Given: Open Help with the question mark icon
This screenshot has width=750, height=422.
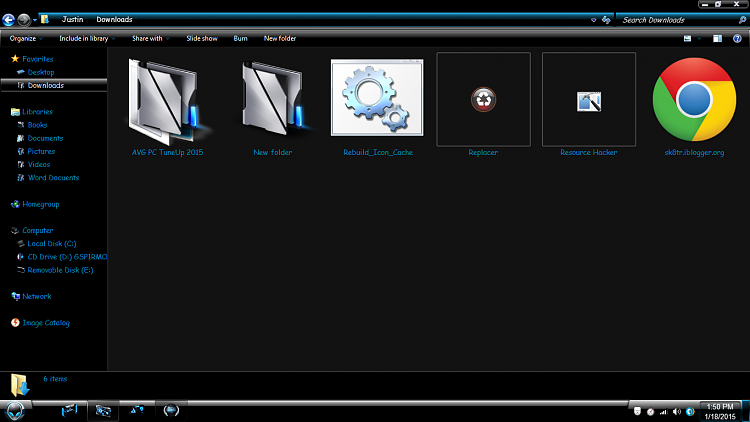Looking at the screenshot, I should point(737,38).
